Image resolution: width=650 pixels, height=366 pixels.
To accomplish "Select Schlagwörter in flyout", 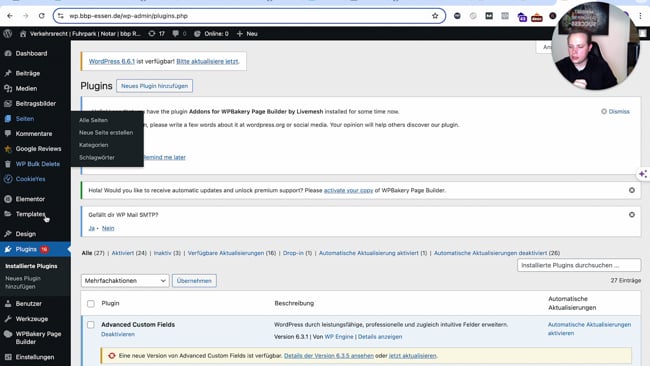I will [x=97, y=158].
